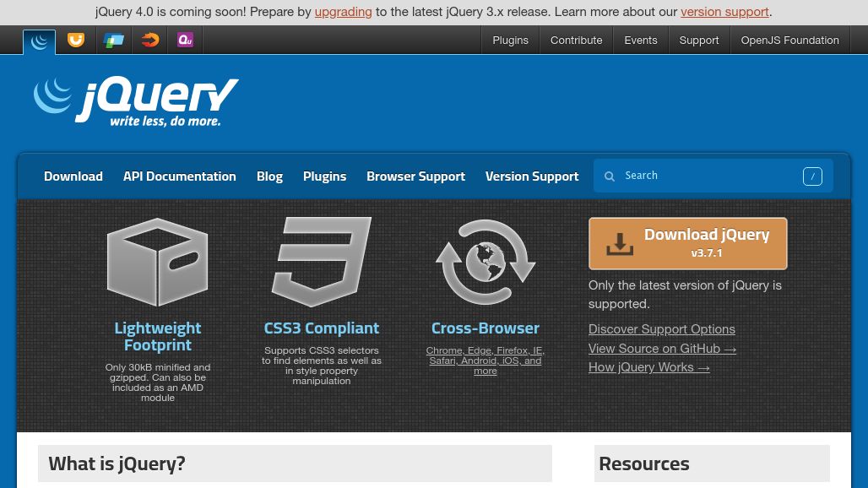Click the Download jQuery v3.7.1 button
Viewport: 868px width, 488px height.
tap(687, 243)
